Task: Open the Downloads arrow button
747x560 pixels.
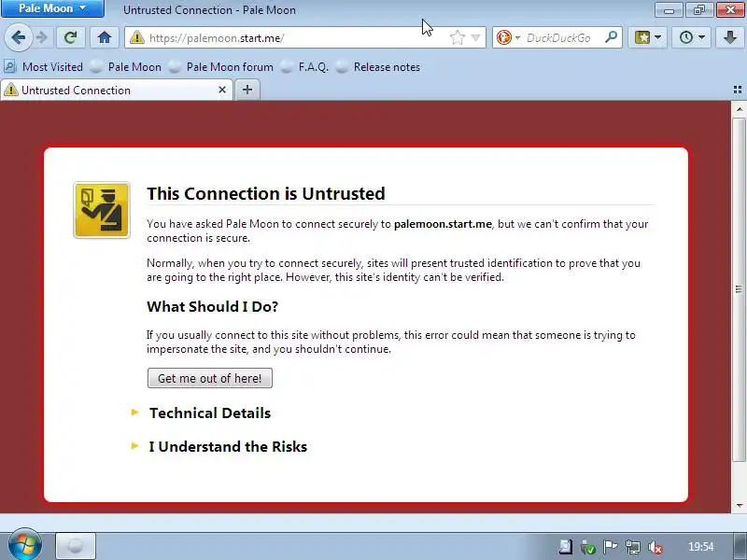Action: pos(730,37)
